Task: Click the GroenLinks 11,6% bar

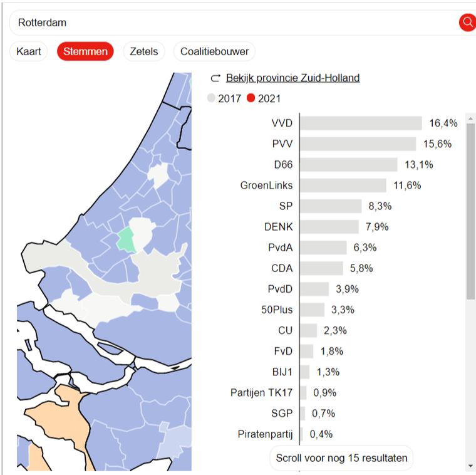Action: point(343,185)
